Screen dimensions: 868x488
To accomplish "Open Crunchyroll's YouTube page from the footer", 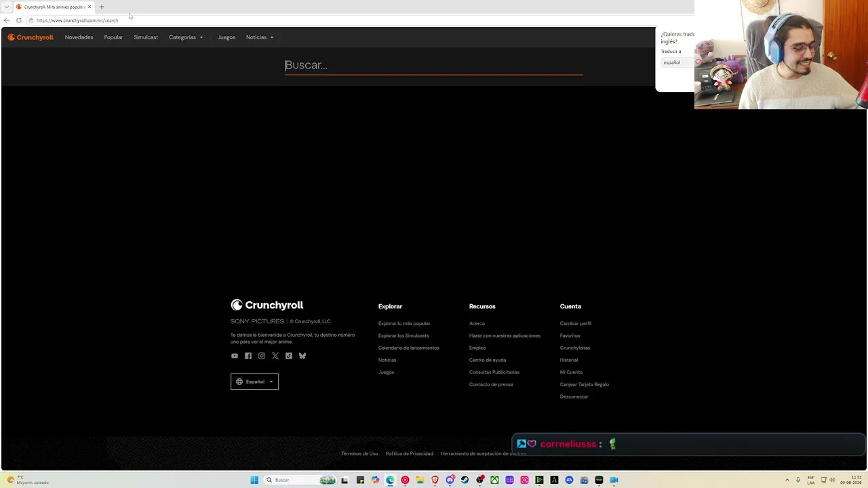I will point(235,356).
